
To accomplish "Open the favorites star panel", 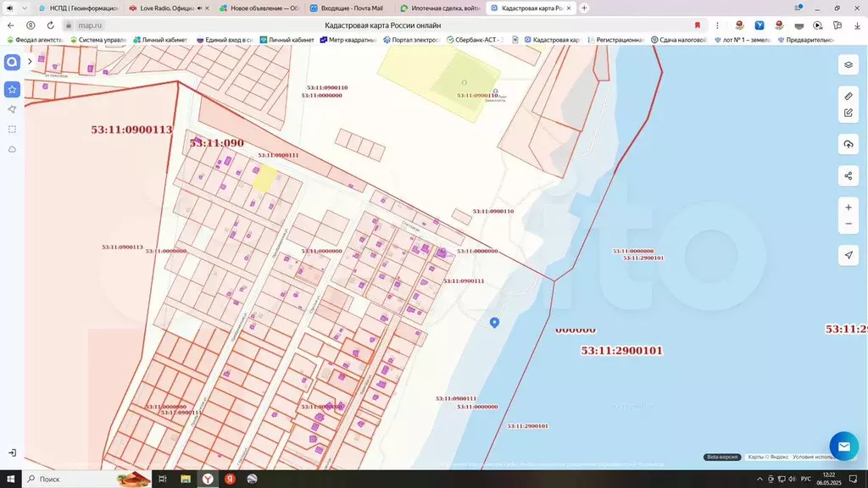I will pyautogui.click(x=12, y=90).
